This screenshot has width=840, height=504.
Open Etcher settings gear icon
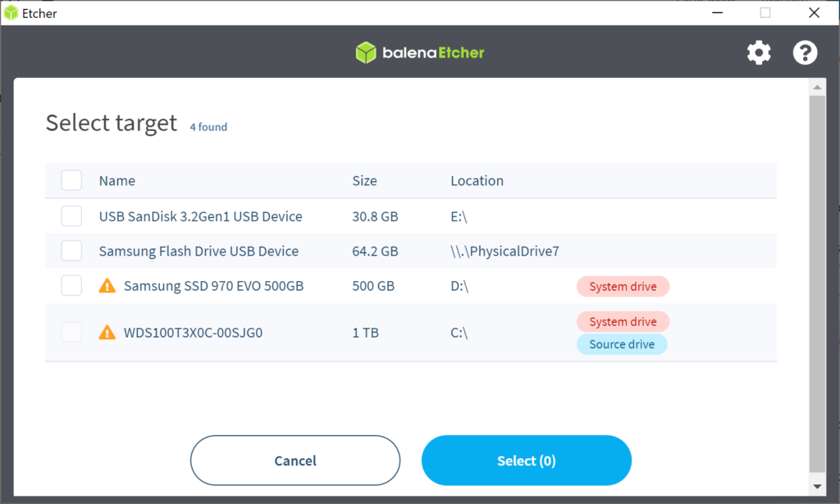[759, 52]
